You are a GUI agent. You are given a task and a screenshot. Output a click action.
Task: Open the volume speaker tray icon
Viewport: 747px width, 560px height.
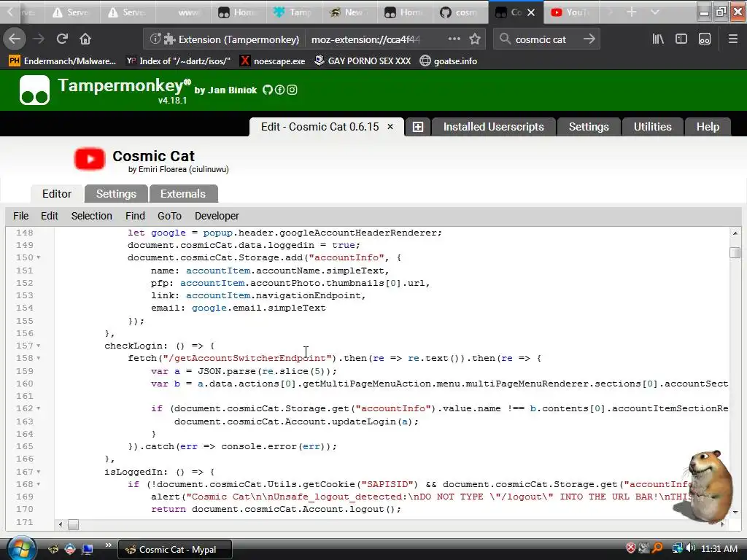tap(691, 548)
